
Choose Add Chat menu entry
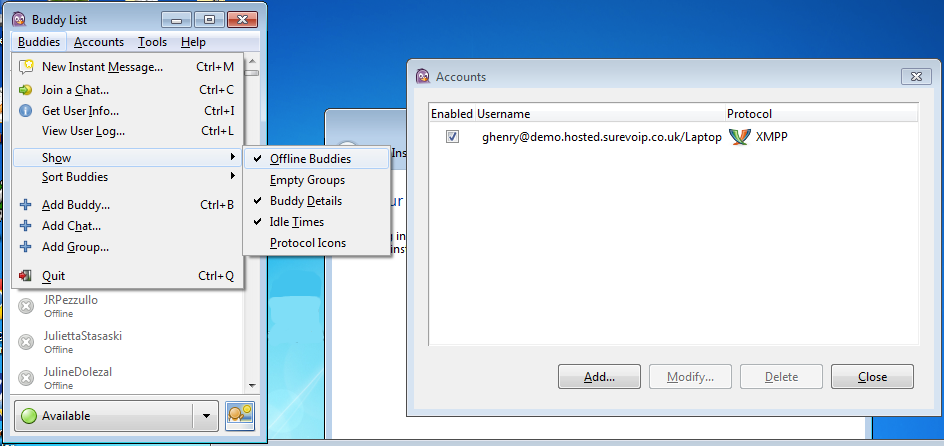[x=128, y=226]
